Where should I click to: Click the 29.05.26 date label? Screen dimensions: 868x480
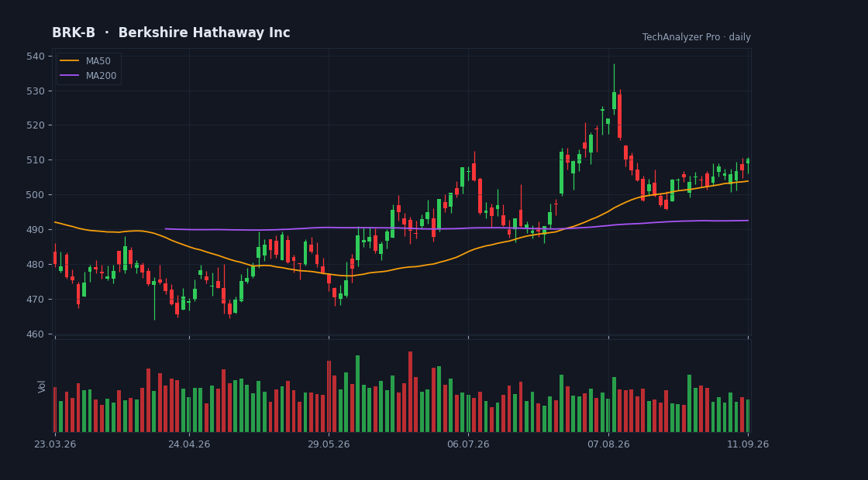[x=329, y=444]
